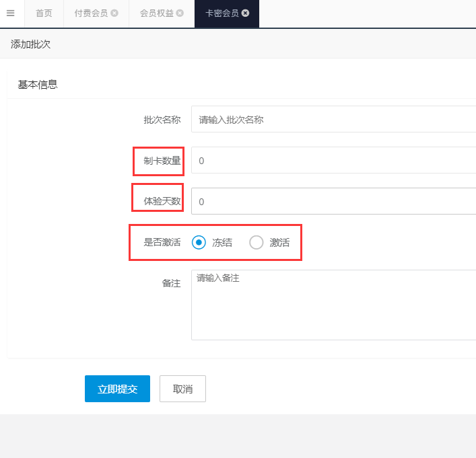
Task: Click the 体验天数 label
Action: pyautogui.click(x=162, y=201)
